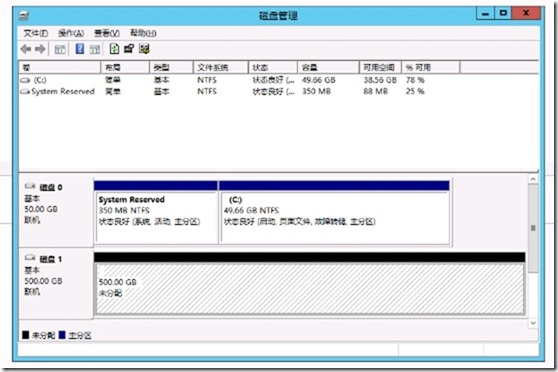The height and width of the screenshot is (372, 558).
Task: Click the 38.56 GB free space cell
Action: click(380, 80)
